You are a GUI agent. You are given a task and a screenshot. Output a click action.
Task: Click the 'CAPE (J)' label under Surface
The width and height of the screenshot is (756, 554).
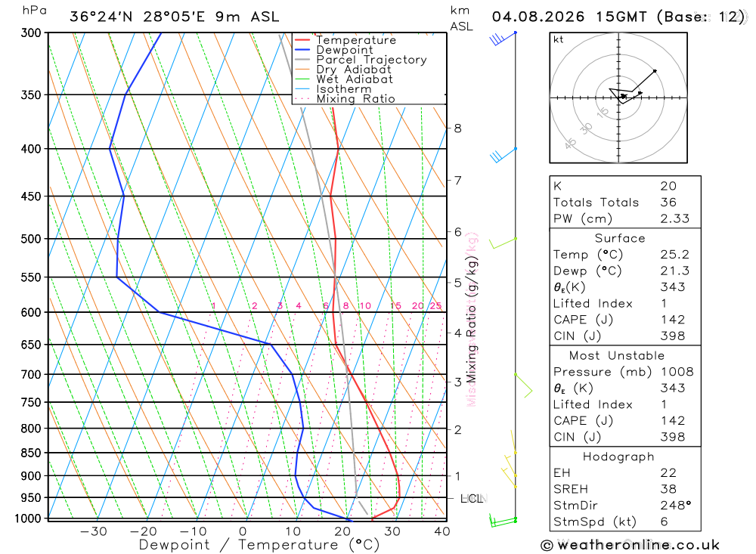pyautogui.click(x=584, y=320)
